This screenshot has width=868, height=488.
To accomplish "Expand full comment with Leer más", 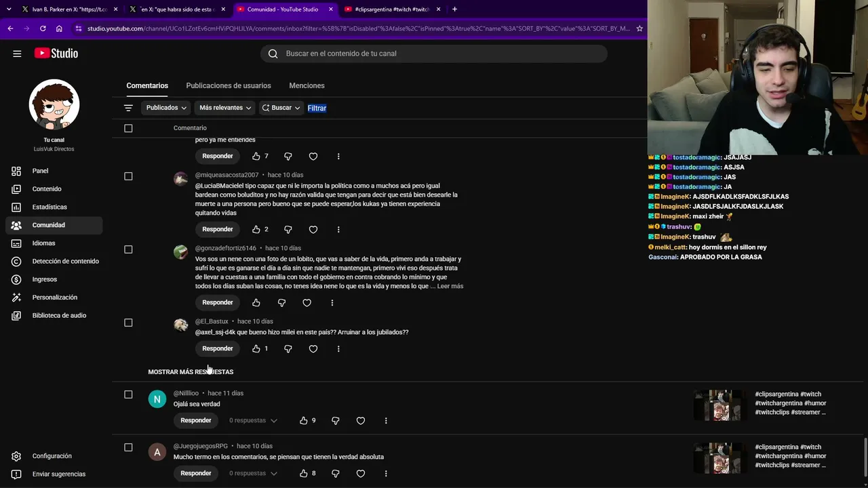I will pos(450,286).
